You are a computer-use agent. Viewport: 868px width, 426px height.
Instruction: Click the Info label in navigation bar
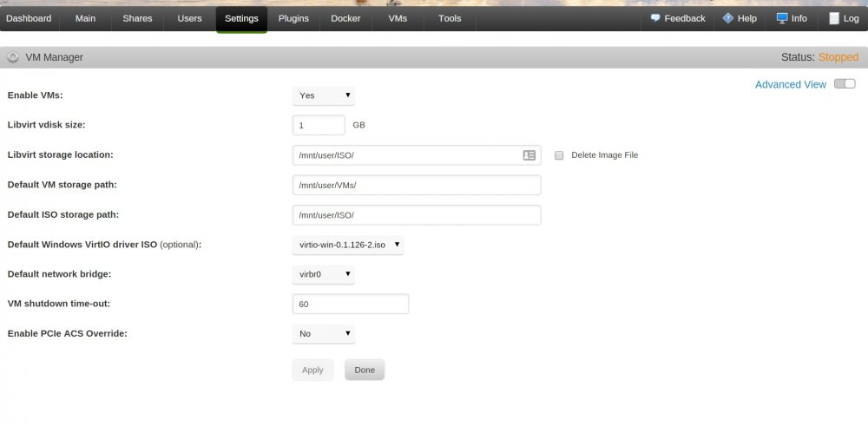(x=799, y=18)
